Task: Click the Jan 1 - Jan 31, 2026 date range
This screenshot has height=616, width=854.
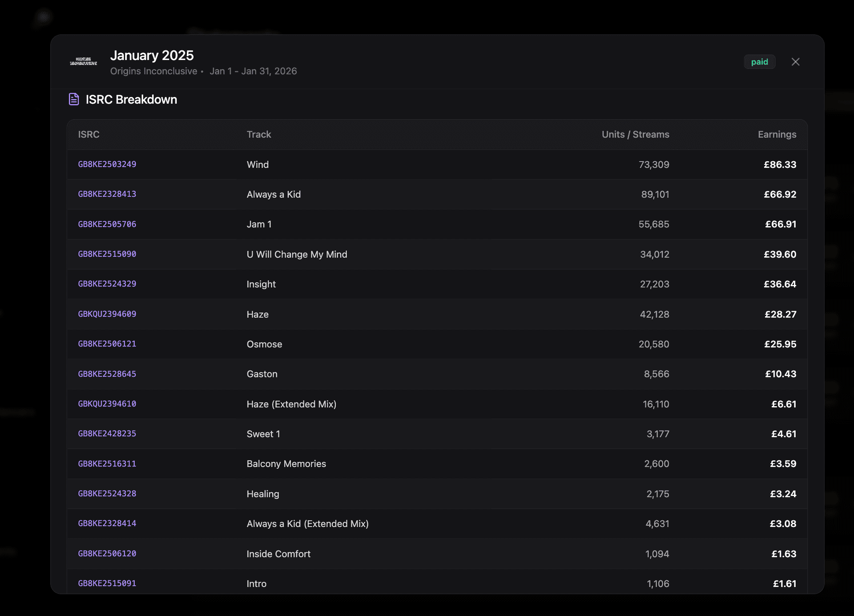Action: (253, 71)
